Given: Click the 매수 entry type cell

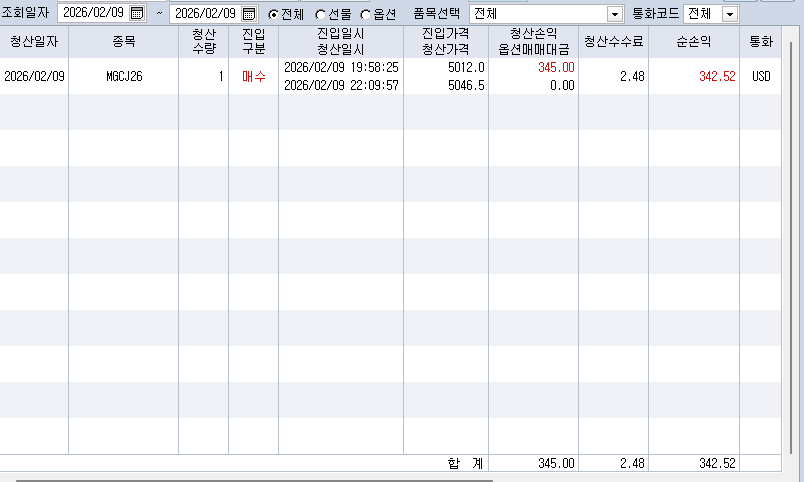Looking at the screenshot, I should [254, 76].
